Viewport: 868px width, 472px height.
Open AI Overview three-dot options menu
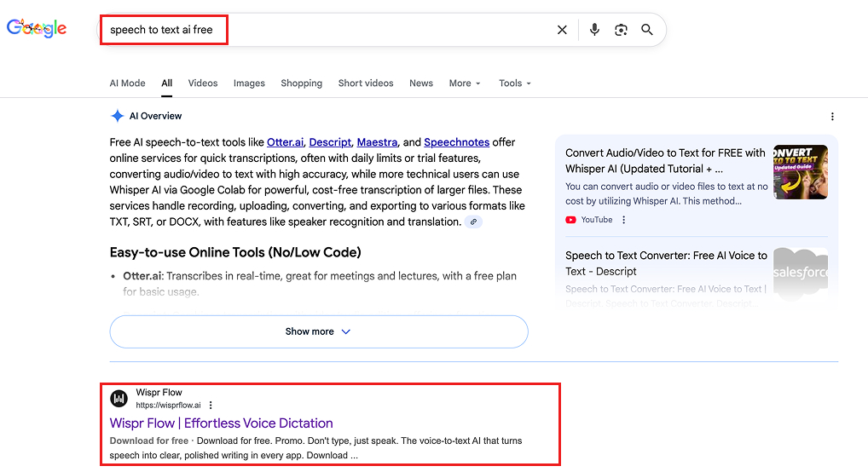(832, 116)
